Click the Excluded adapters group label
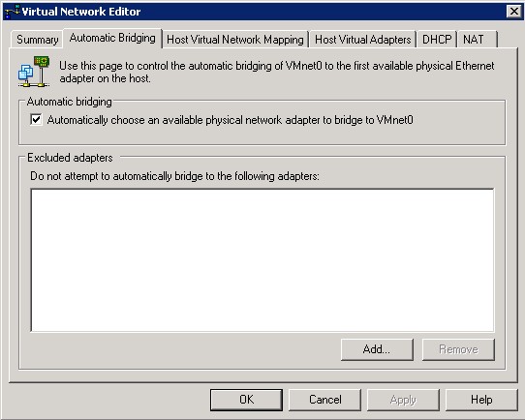This screenshot has height=420, width=525. pos(70,158)
